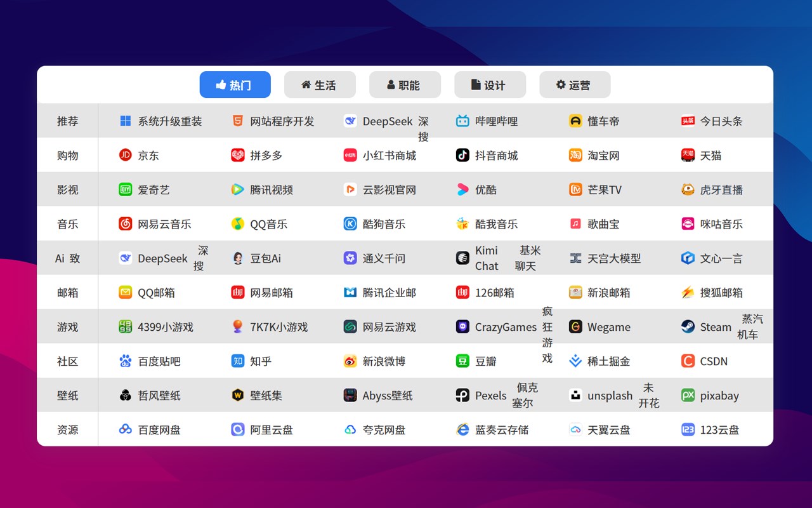Click the 淘宝网 orange icon
812x508 pixels.
[x=575, y=155]
